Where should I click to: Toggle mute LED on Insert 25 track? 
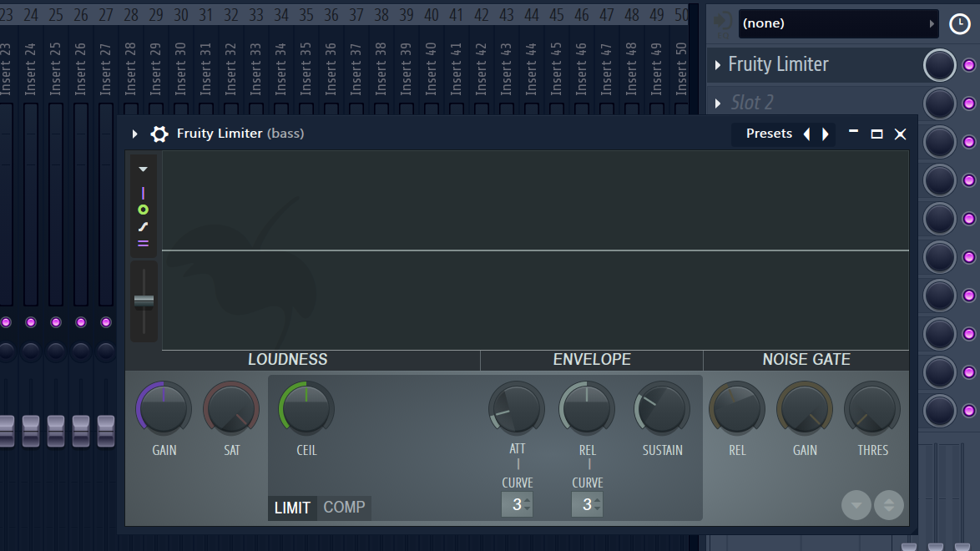click(x=56, y=322)
